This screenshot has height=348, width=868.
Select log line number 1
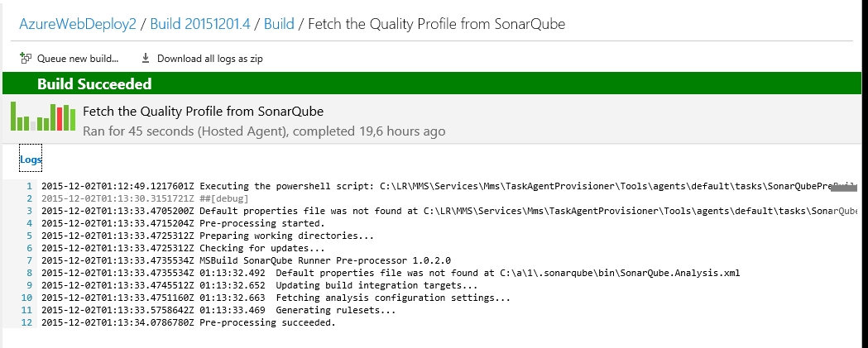click(x=29, y=187)
